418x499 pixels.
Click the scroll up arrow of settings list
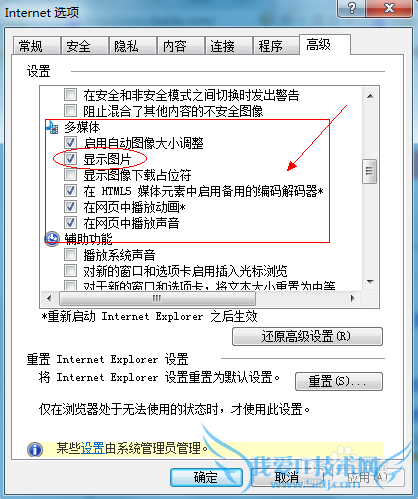pyautogui.click(x=370, y=96)
